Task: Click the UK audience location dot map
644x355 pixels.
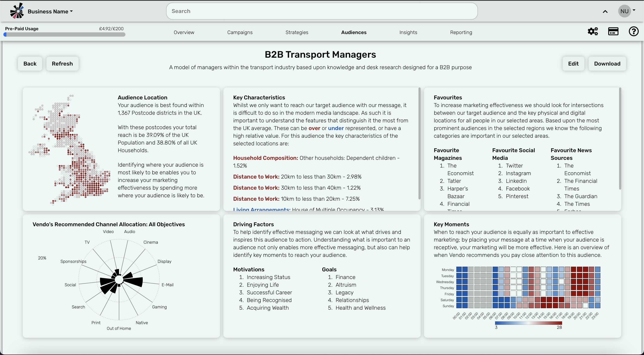Action: 70,150
